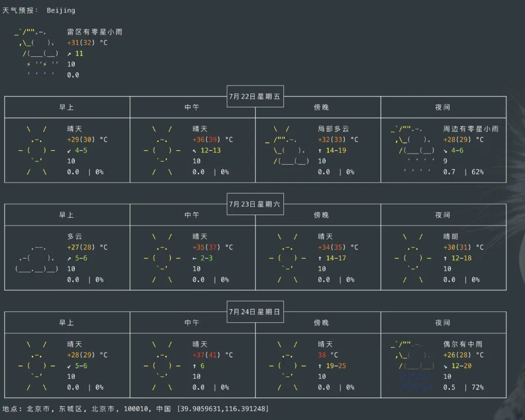Click the +36(39) °C temperature reading
Viewport: 525px width, 420px height.
pyautogui.click(x=212, y=140)
